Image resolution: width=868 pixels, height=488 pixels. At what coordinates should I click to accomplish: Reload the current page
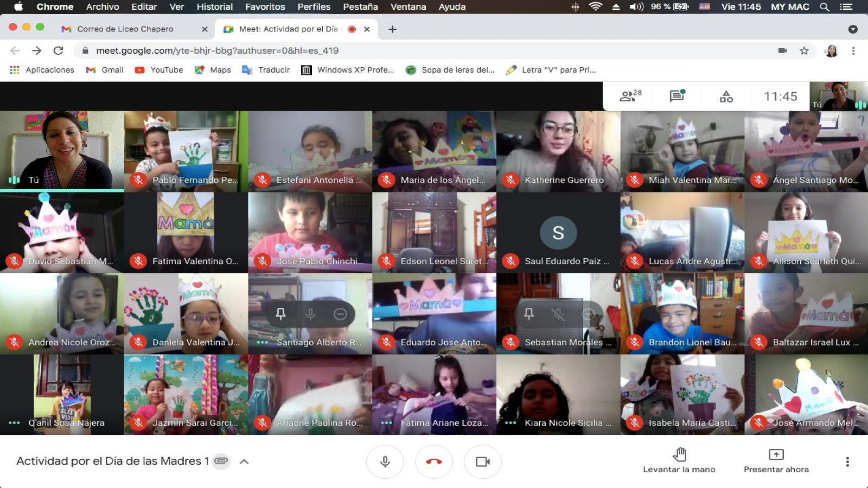pos(58,50)
